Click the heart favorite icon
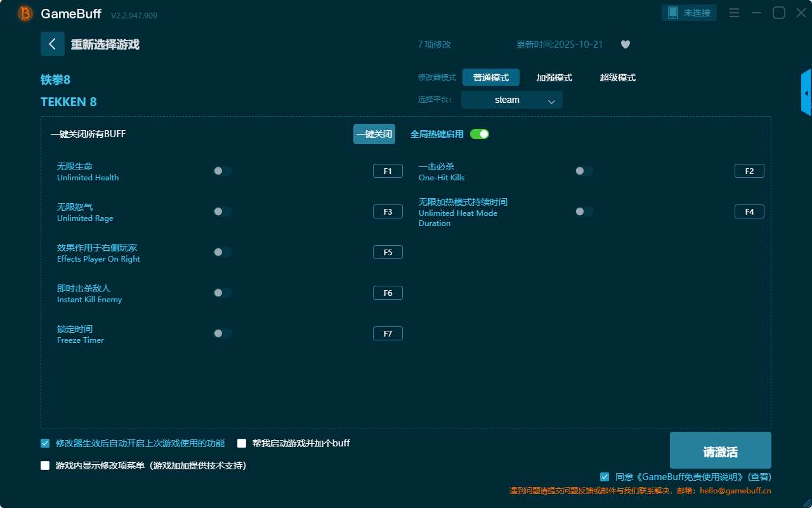This screenshot has width=812, height=508. (x=625, y=44)
